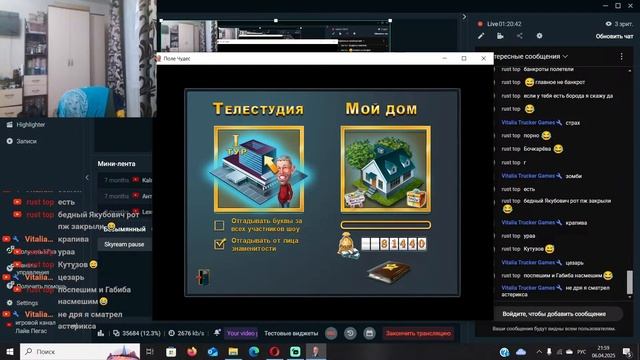
Task: Click the Skyream pause button
Action: click(x=124, y=244)
